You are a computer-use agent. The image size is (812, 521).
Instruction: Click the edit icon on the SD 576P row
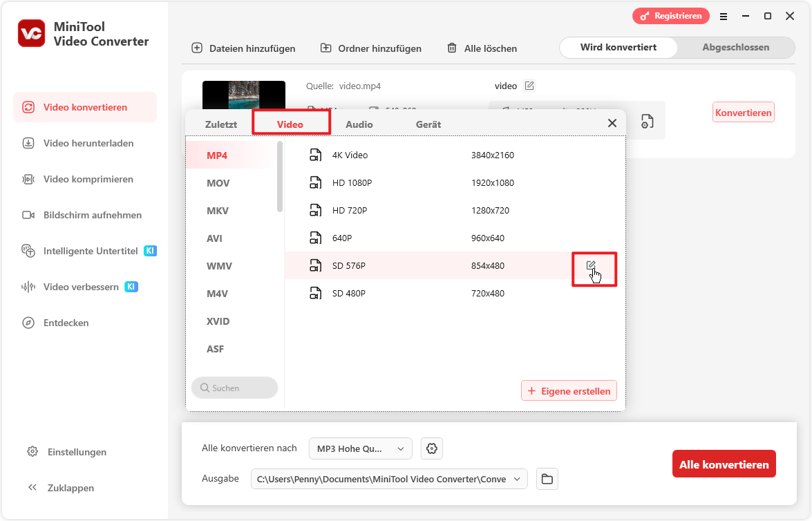[x=591, y=265]
